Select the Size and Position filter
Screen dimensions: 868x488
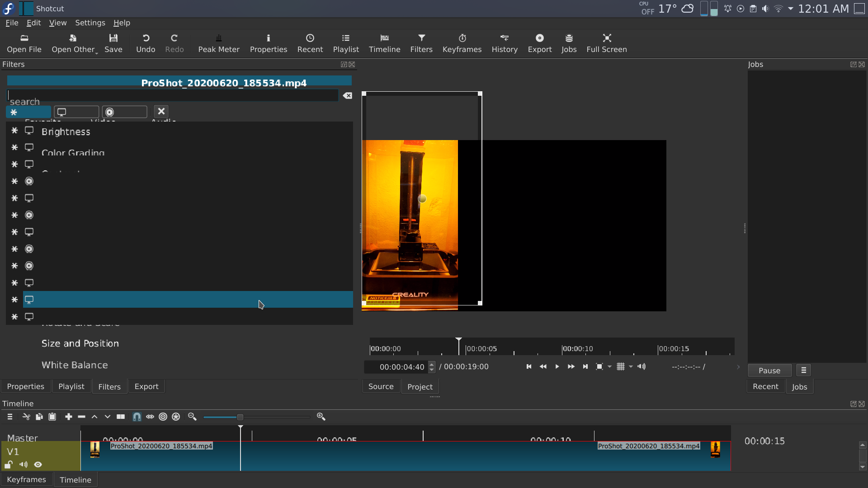point(80,343)
